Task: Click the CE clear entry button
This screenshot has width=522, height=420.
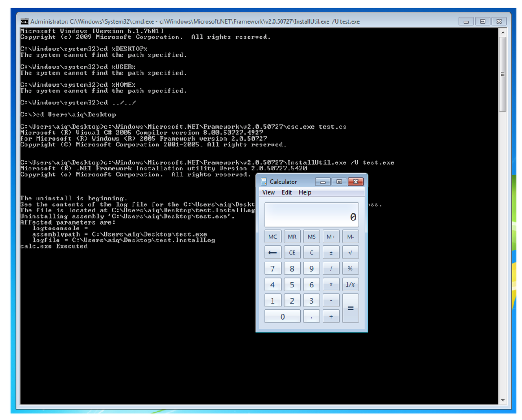Action: [292, 253]
